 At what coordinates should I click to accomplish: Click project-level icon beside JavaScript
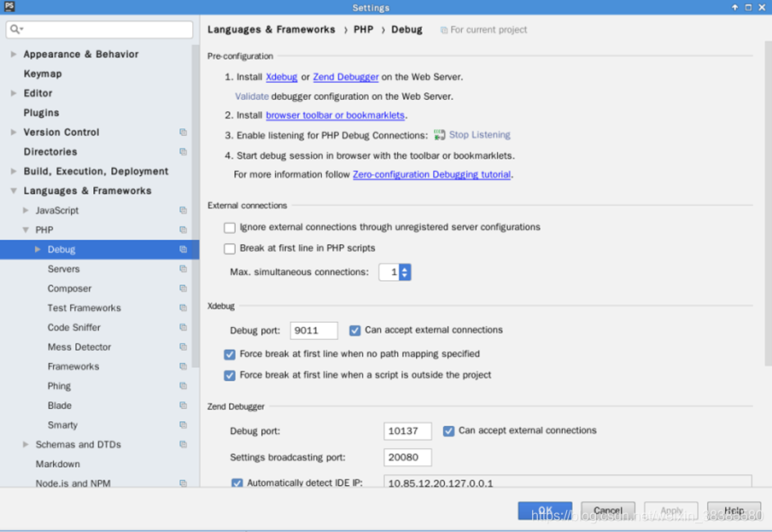point(183,210)
